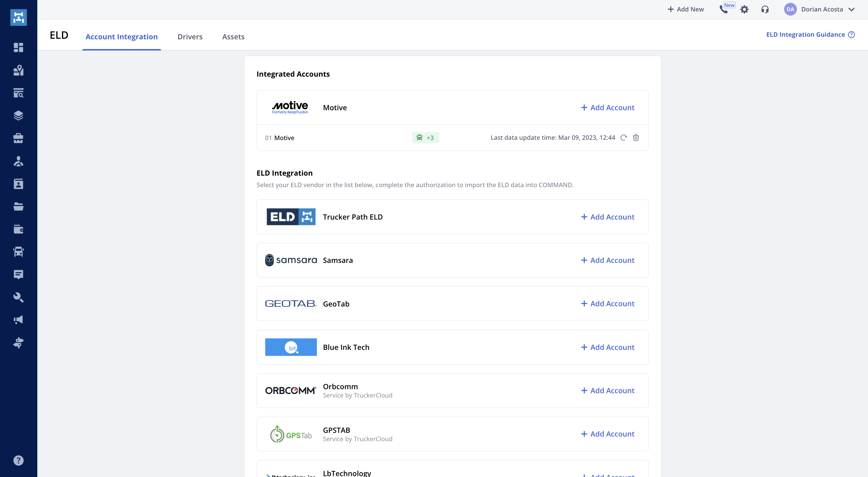Screen dimensions: 868x477
Task: Switch to the Assets tab
Action: [x=233, y=36]
